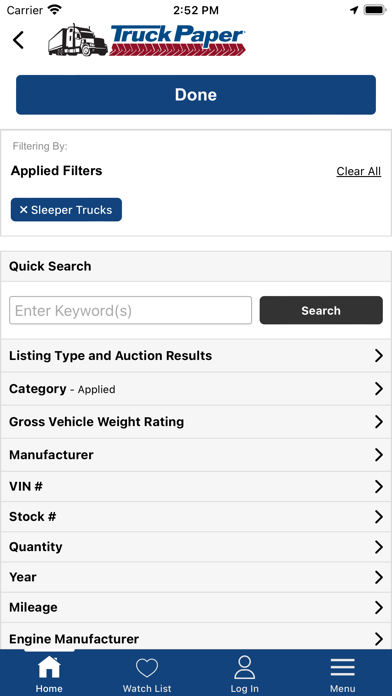Open the Manufacturer filter chevron
392x696 pixels.
379,455
